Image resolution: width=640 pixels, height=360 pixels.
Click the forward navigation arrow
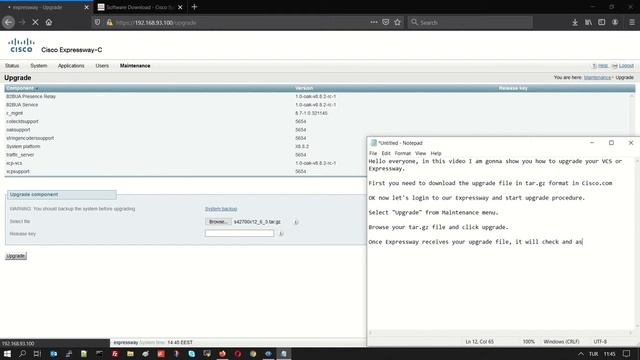coord(22,22)
